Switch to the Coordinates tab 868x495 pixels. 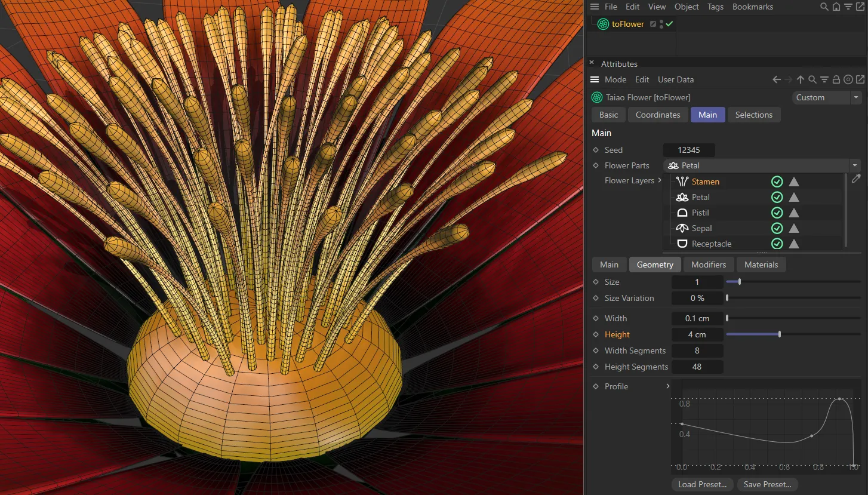click(x=658, y=115)
